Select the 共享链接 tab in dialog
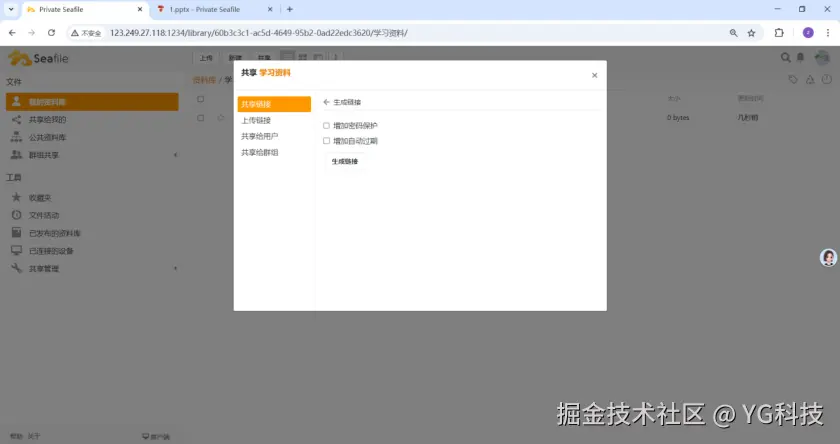 pyautogui.click(x=274, y=104)
